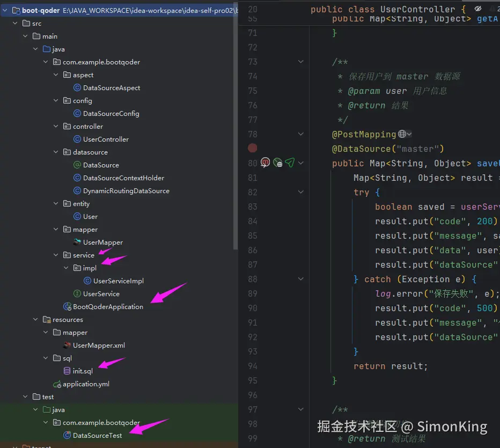Click the Spring bean web gutter icon on line 80
This screenshot has width=500, height=448.
pos(277,163)
